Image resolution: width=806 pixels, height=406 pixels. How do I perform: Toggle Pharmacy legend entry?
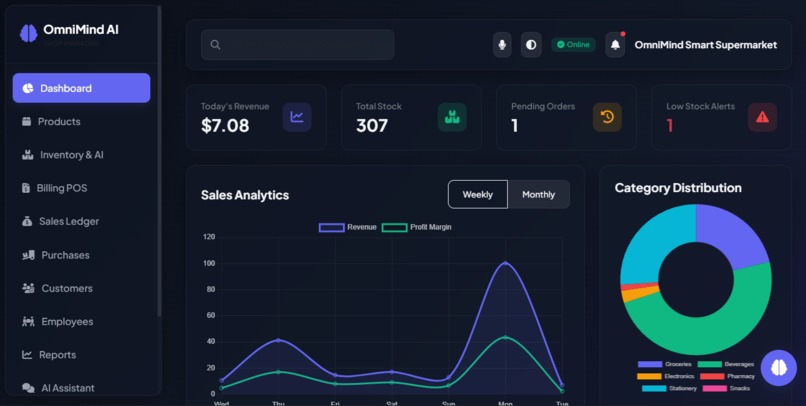click(x=727, y=377)
